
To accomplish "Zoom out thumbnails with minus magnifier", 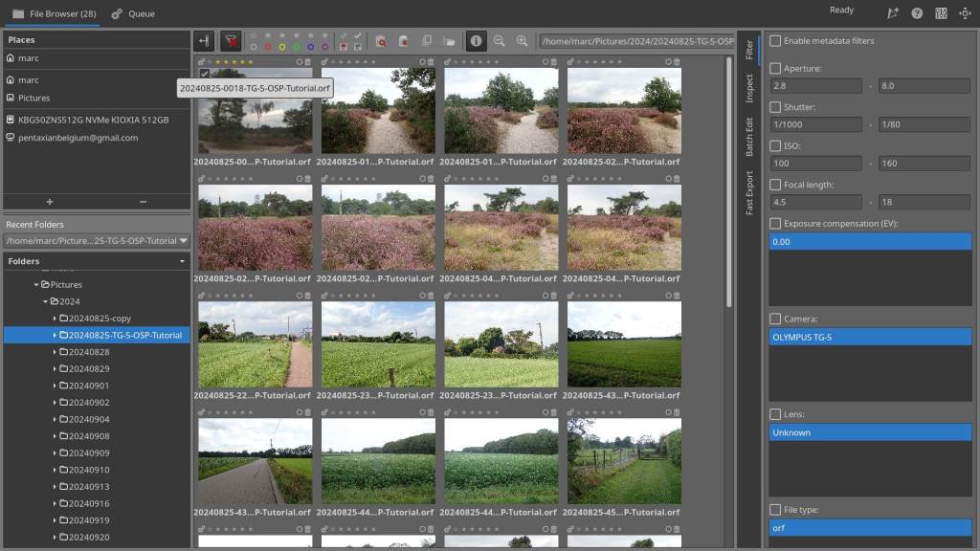I will pyautogui.click(x=499, y=41).
